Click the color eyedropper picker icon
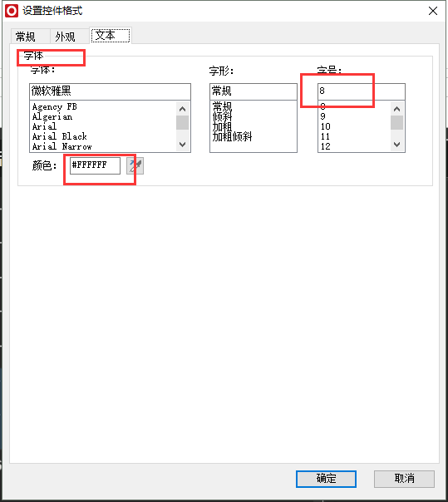Image resolution: width=448 pixels, height=502 pixels. (x=135, y=166)
